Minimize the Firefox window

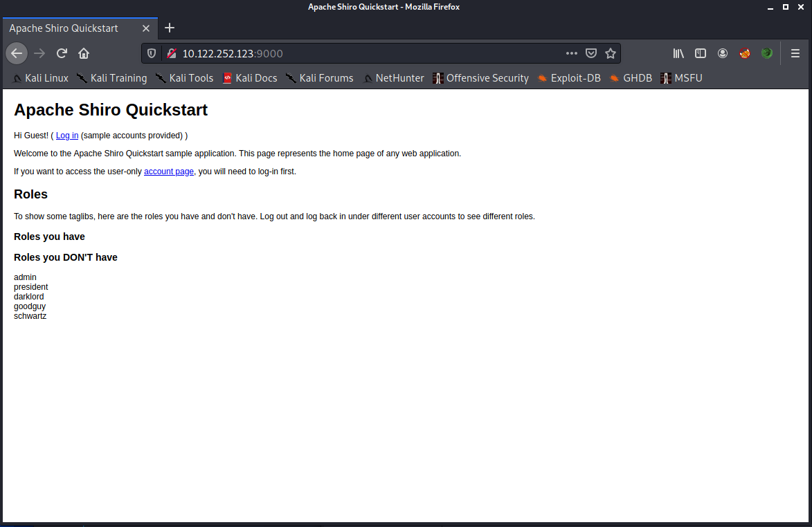tap(770, 7)
